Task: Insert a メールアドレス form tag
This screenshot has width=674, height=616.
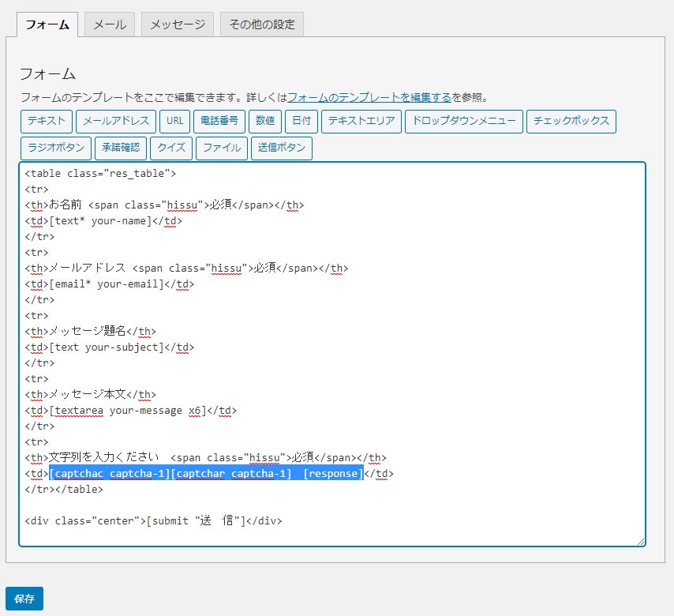Action: pos(116,122)
